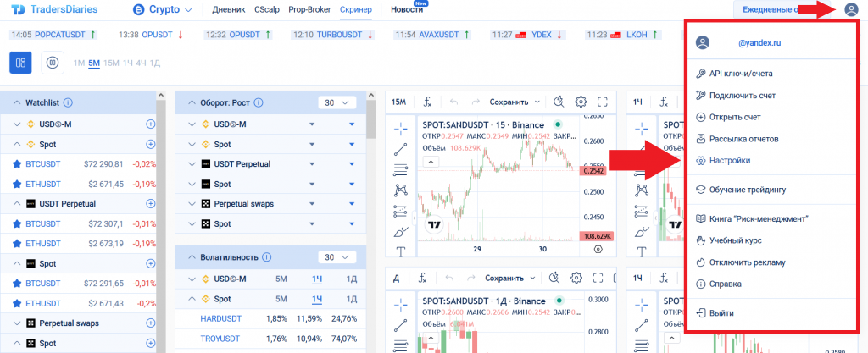Open settings gear on 15М chart toolbar
The image size is (868, 353).
581,102
